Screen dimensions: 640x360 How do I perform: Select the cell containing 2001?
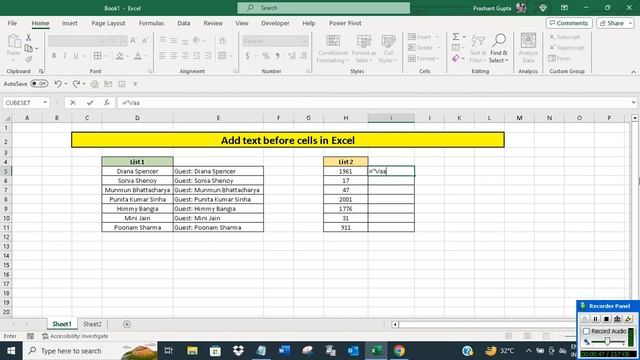[x=346, y=200]
